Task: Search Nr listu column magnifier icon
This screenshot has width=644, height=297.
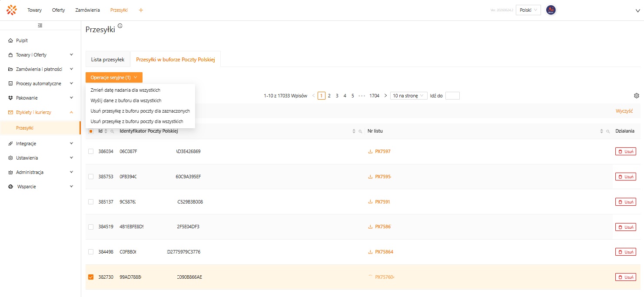Action: pos(608,131)
